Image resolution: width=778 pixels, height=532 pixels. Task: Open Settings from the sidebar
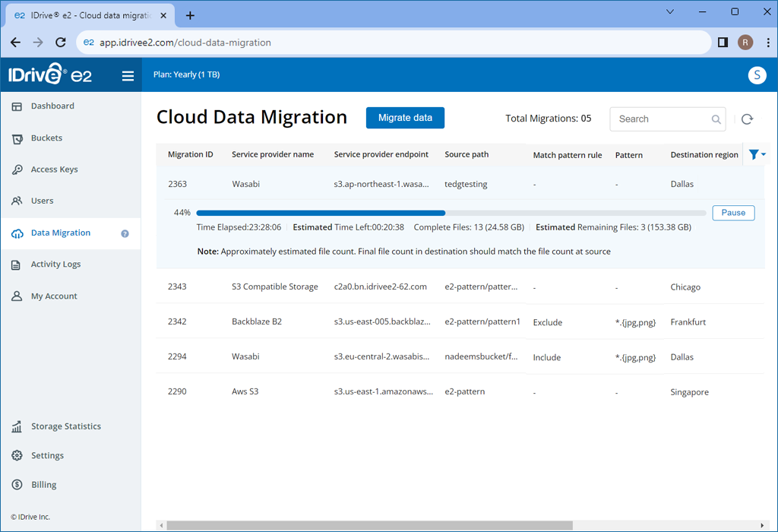pyautogui.click(x=47, y=455)
